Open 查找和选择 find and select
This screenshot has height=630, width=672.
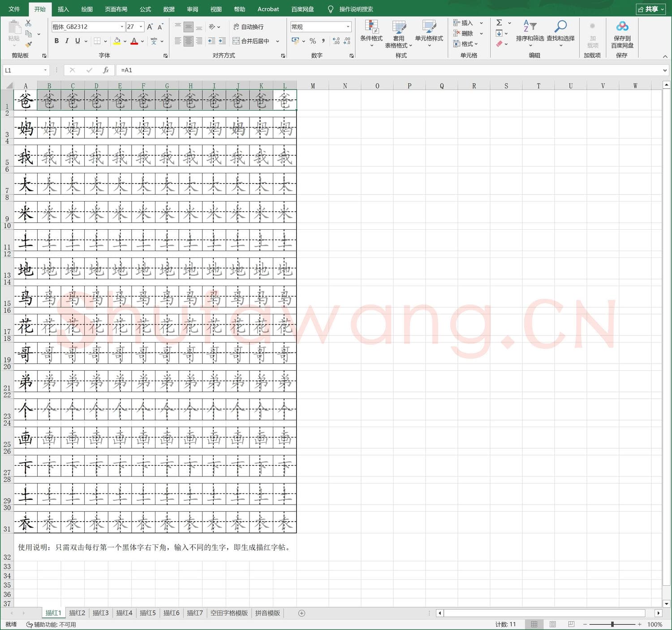(x=560, y=34)
